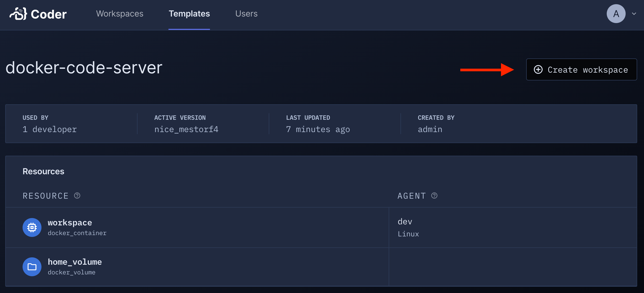Click the ACTIVE VERSION label
Screen dimensions: 644x293
[x=180, y=118]
